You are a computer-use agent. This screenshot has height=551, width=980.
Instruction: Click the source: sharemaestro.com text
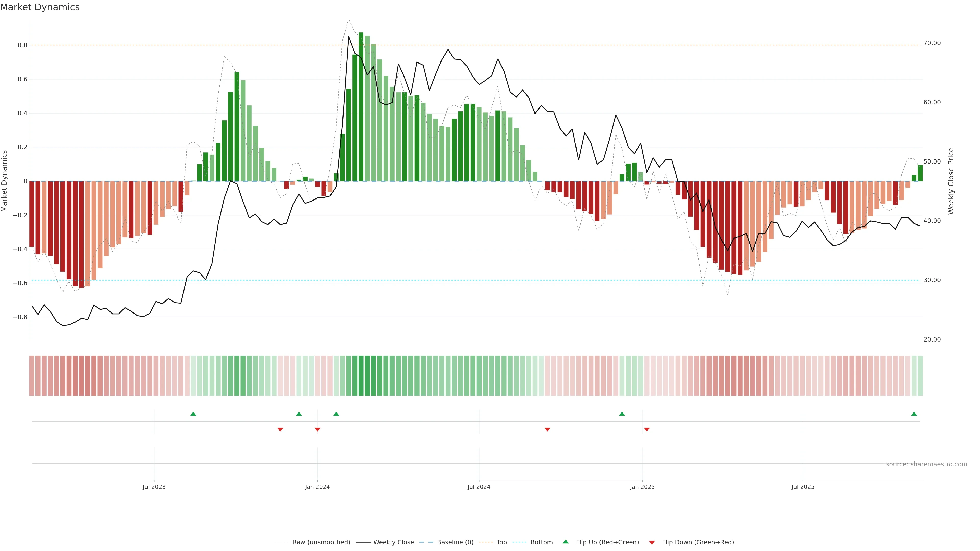pyautogui.click(x=926, y=464)
